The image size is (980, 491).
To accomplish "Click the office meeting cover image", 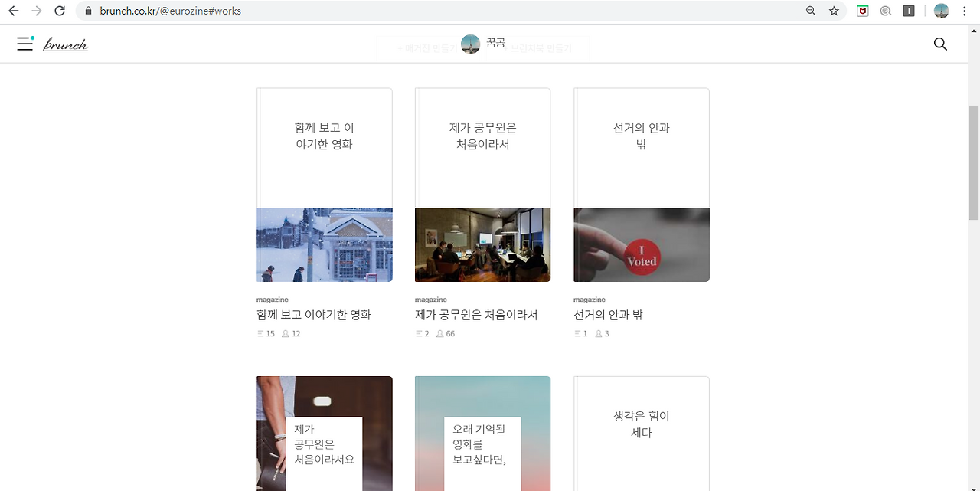I will [x=482, y=244].
